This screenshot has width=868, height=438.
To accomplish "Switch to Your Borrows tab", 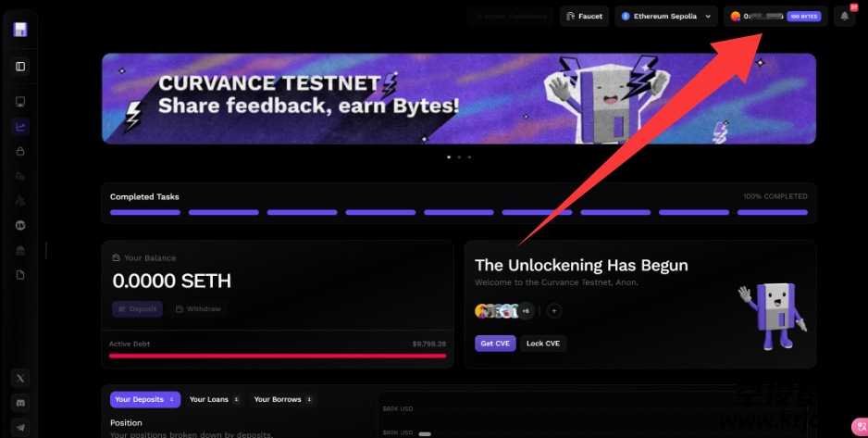I will pos(283,399).
